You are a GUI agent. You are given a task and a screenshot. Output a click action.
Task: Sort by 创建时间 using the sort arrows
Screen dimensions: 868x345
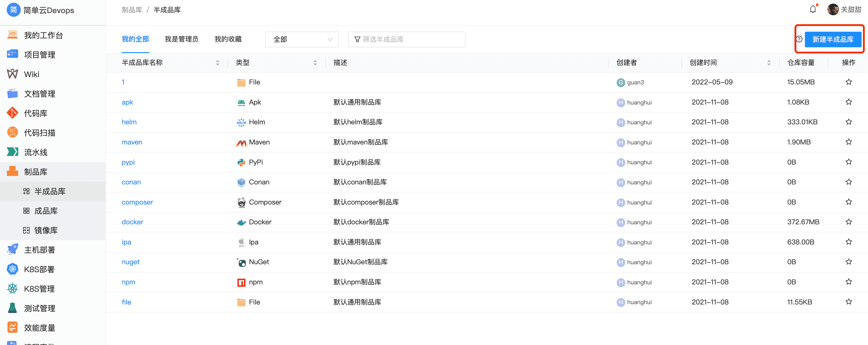769,62
